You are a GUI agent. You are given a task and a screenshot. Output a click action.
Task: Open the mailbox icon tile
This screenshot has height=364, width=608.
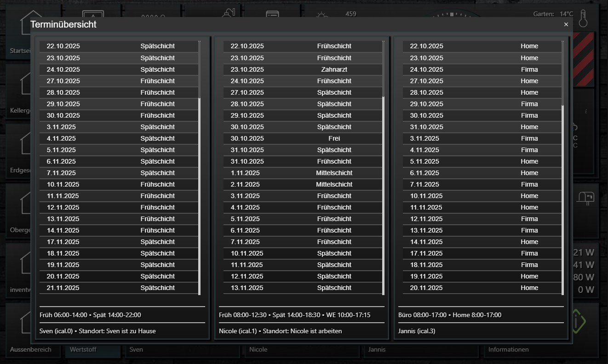[585, 198]
